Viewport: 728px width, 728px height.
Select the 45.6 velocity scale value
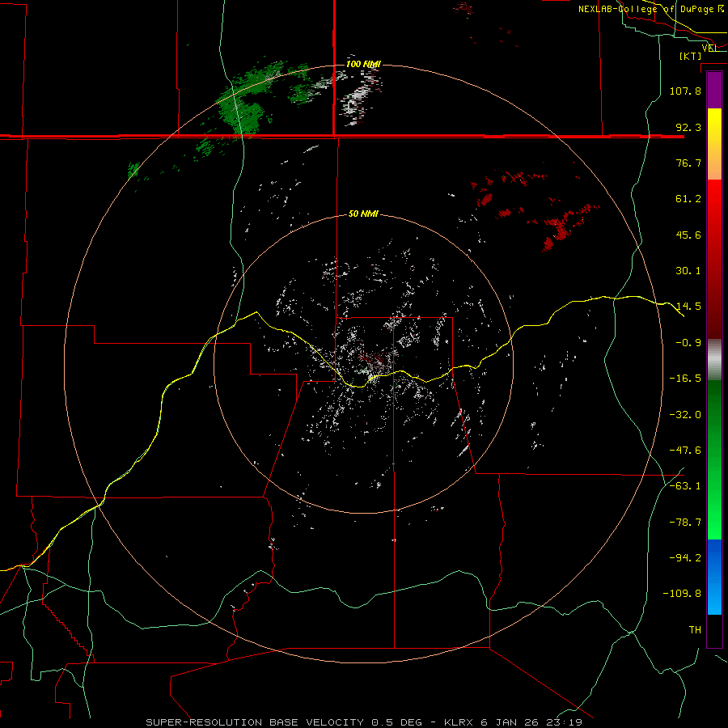pos(688,235)
